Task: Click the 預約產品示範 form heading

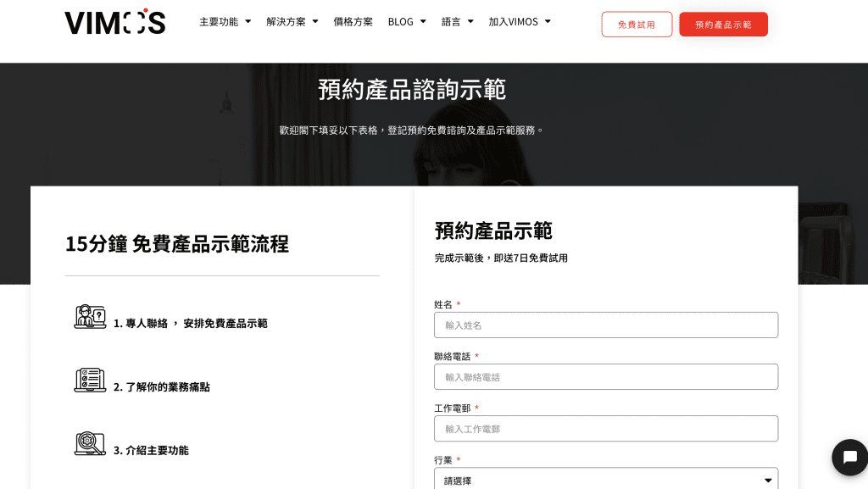Action: 493,231
